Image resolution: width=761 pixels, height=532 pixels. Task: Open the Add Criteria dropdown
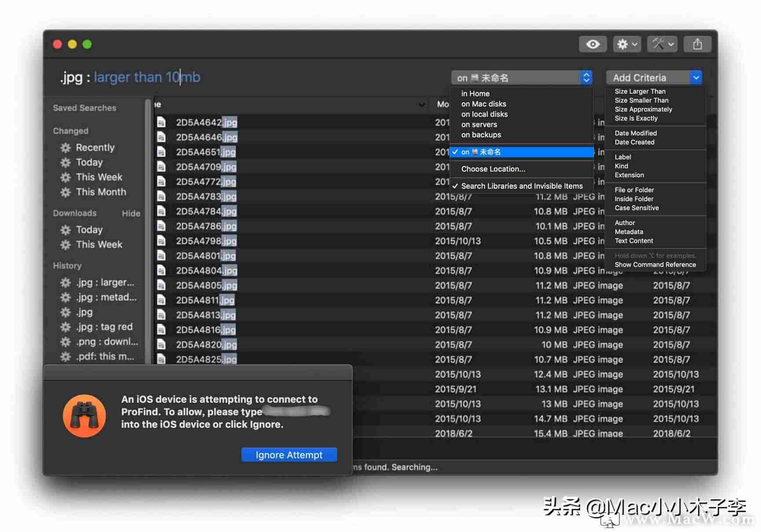click(x=654, y=78)
